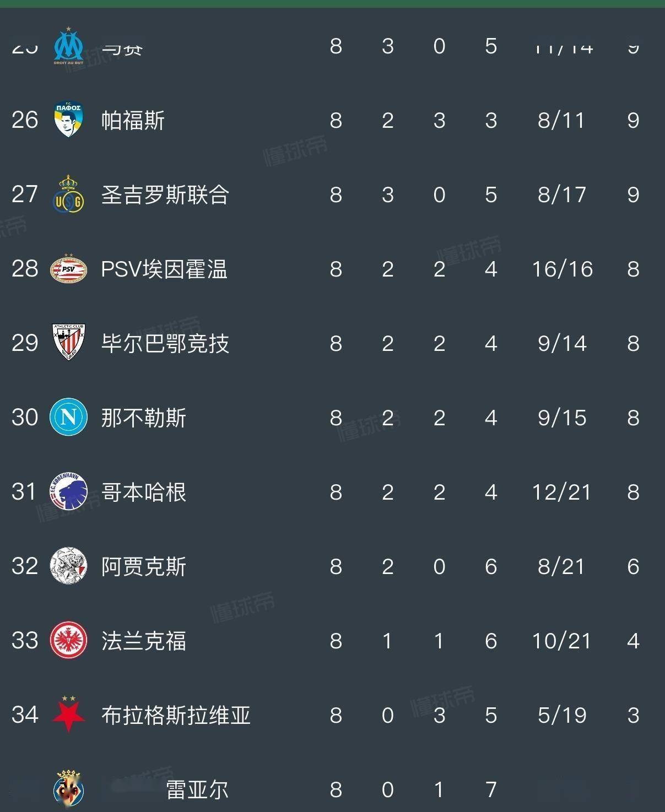Select the PSV埃因霍温 team name
The width and height of the screenshot is (665, 812).
pos(164,269)
